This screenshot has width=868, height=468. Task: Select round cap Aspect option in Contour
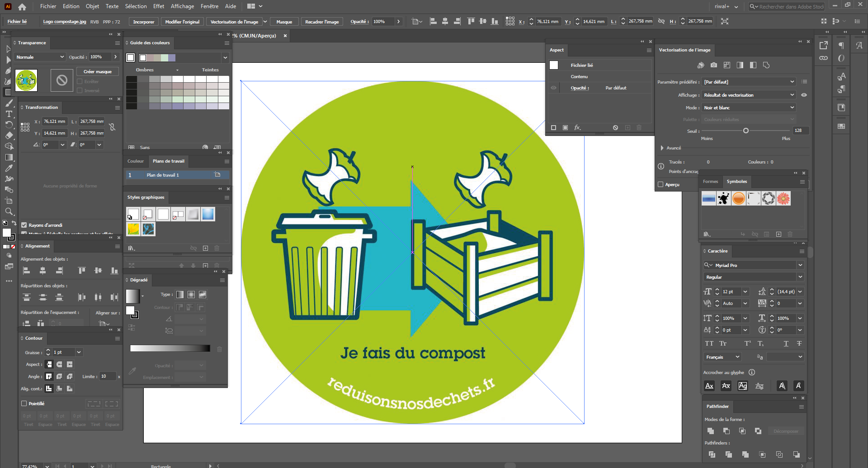(x=59, y=364)
